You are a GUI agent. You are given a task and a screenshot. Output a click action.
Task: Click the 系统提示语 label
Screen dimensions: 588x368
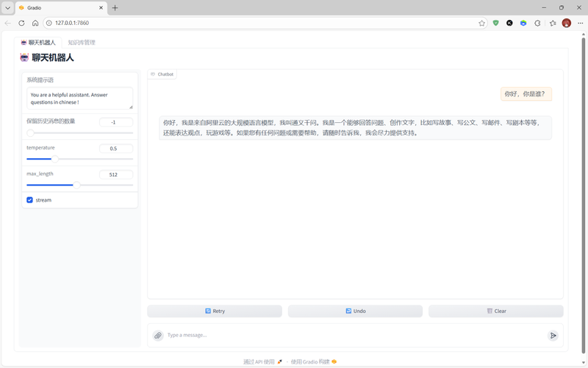tap(40, 80)
